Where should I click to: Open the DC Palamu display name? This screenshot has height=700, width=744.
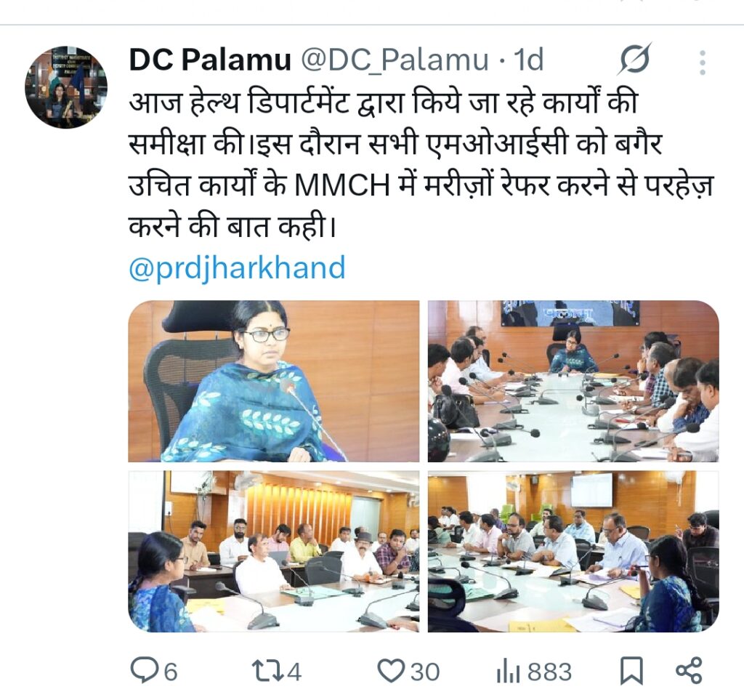[x=210, y=60]
